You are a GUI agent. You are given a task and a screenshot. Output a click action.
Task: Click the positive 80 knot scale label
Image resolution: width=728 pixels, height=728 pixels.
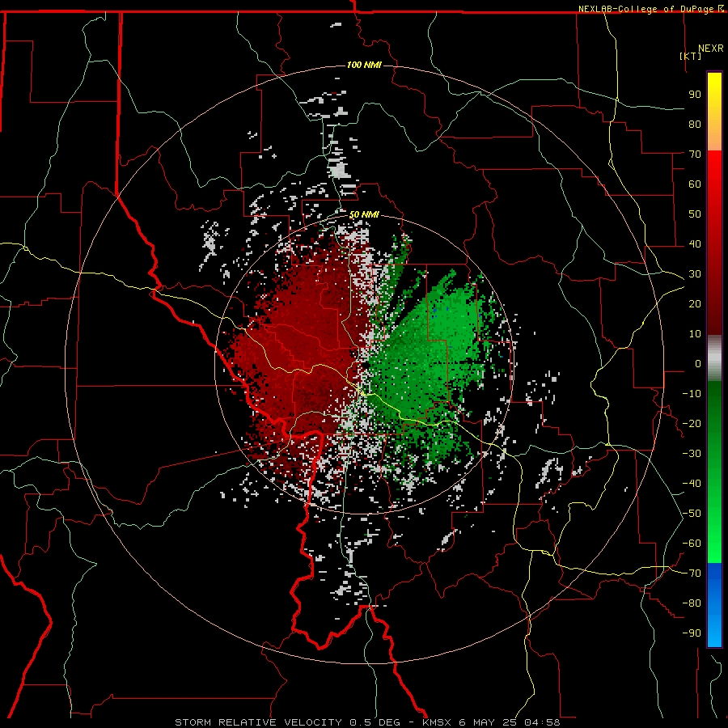(695, 124)
